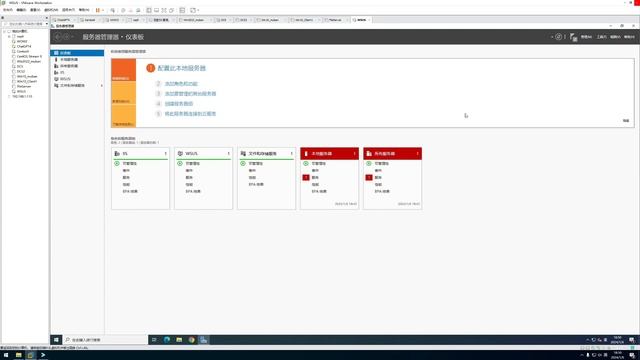Take a snapshot via VMware toolbar icon
Image resolution: width=640 pixels, height=360 pixels.
pyautogui.click(x=123, y=10)
